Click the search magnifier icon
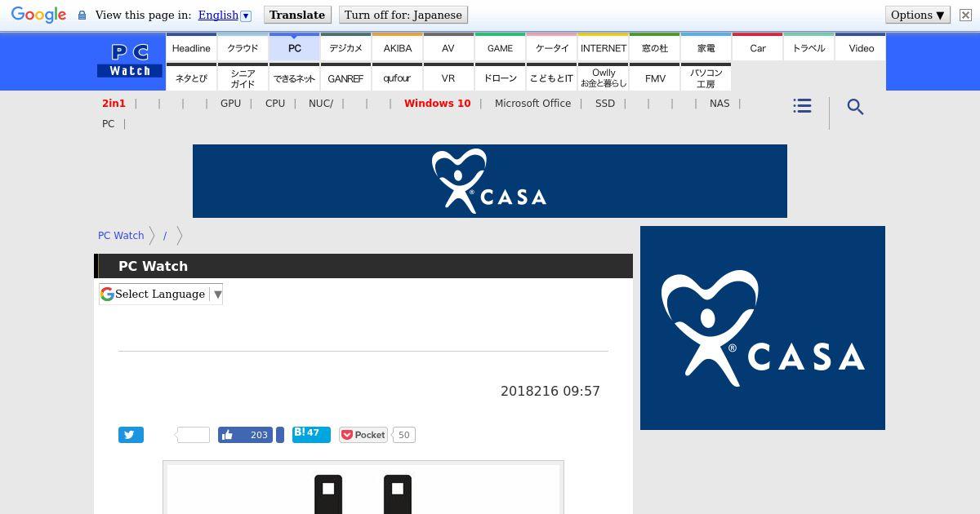 click(855, 107)
